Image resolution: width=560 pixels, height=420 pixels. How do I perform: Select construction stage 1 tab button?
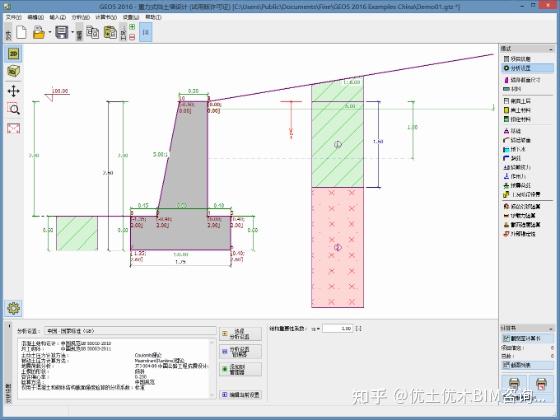click(x=145, y=32)
